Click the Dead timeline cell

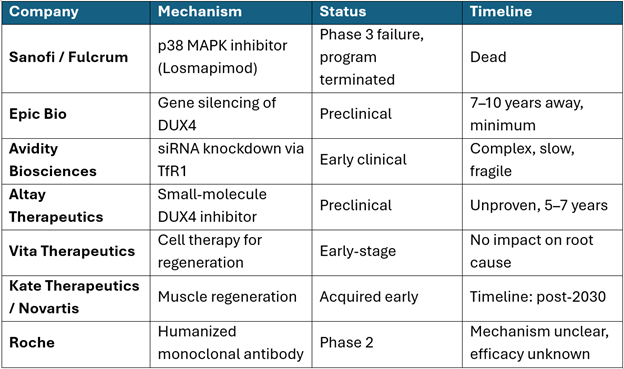click(543, 59)
